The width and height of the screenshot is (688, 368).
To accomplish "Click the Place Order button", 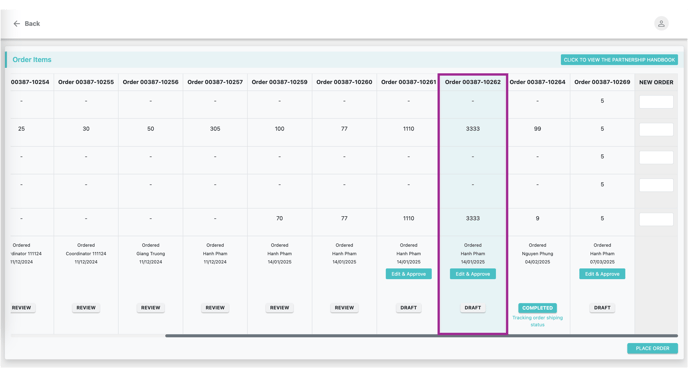I will (x=652, y=348).
